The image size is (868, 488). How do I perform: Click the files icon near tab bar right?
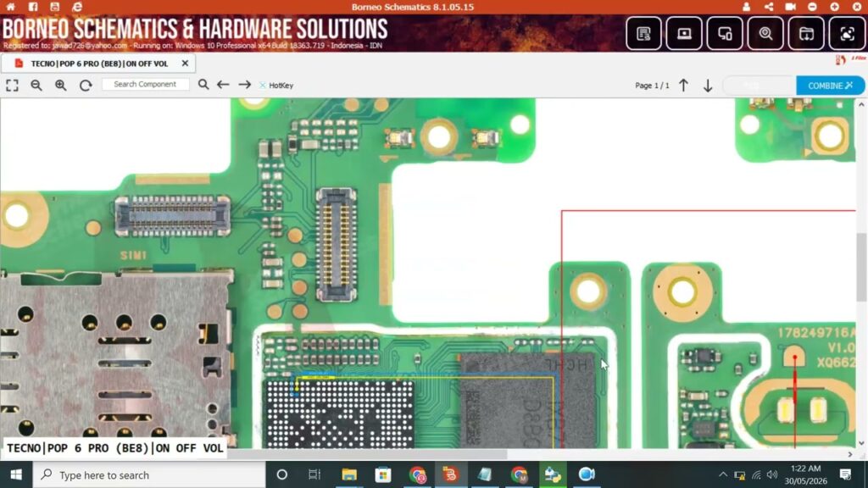841,60
